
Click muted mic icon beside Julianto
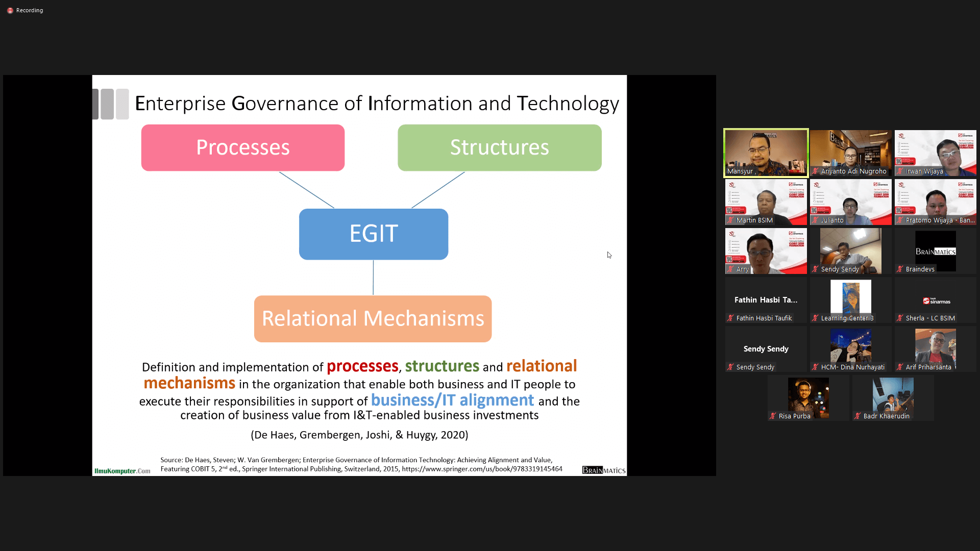(x=815, y=220)
